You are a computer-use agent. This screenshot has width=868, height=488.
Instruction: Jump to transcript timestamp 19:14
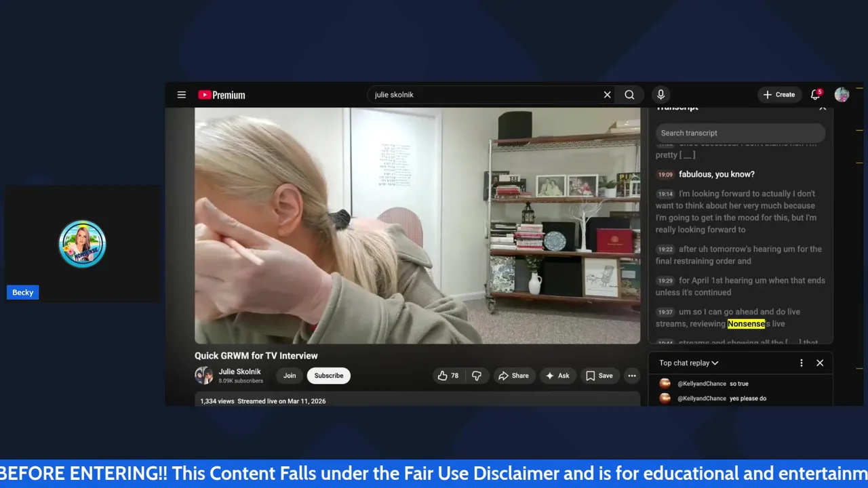tap(665, 194)
